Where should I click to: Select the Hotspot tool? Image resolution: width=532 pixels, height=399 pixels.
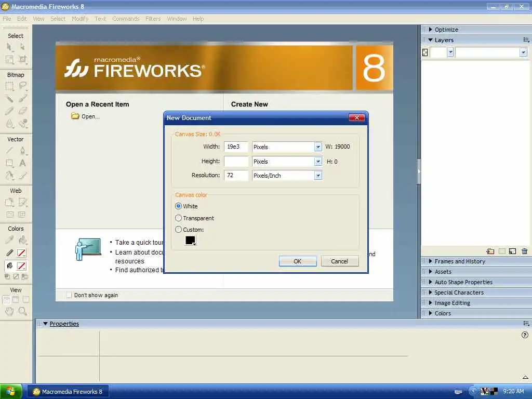(9, 203)
